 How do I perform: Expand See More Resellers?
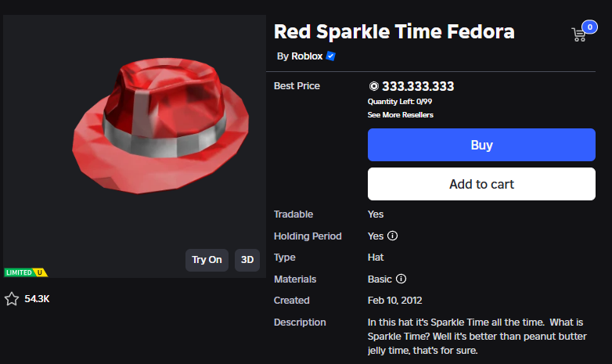coord(400,115)
